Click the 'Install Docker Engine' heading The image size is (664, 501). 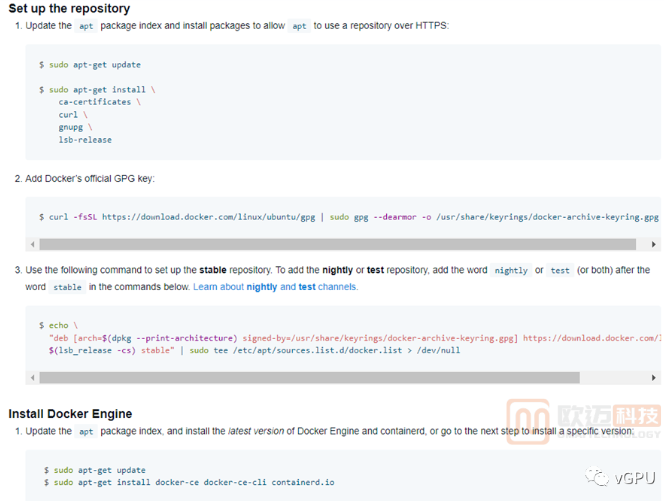coord(70,414)
